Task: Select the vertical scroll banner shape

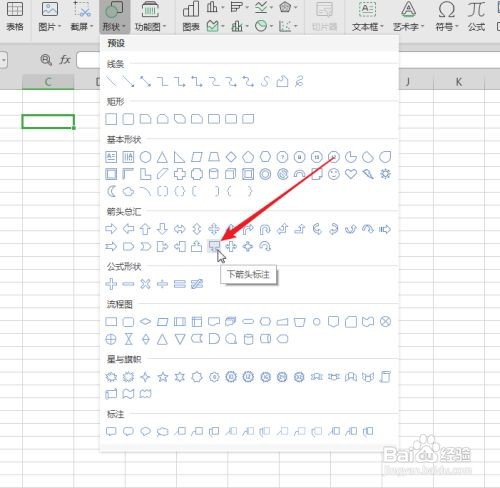Action: [385, 377]
